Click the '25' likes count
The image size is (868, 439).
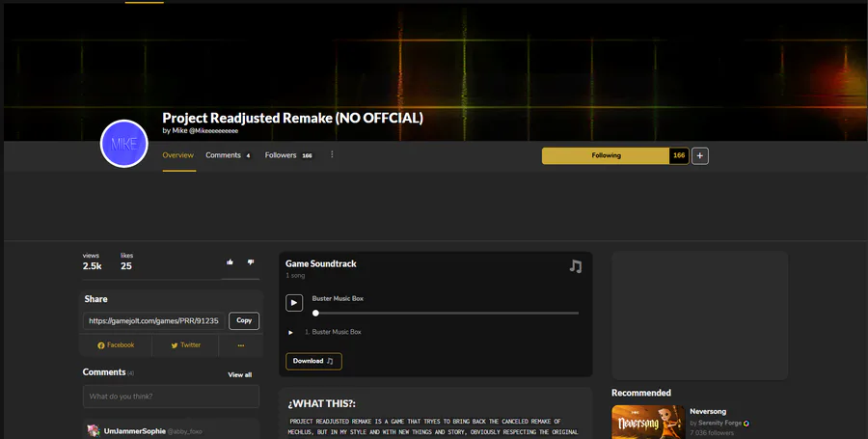(x=126, y=266)
